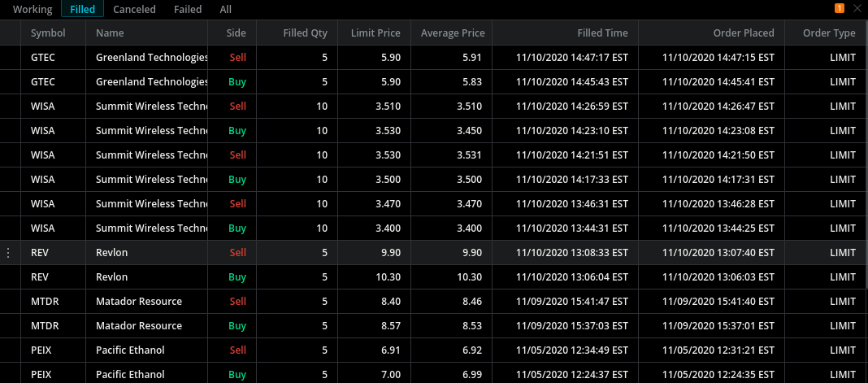The width and height of the screenshot is (868, 383).
Task: Sort orders by Filled Time header
Action: 601,33
